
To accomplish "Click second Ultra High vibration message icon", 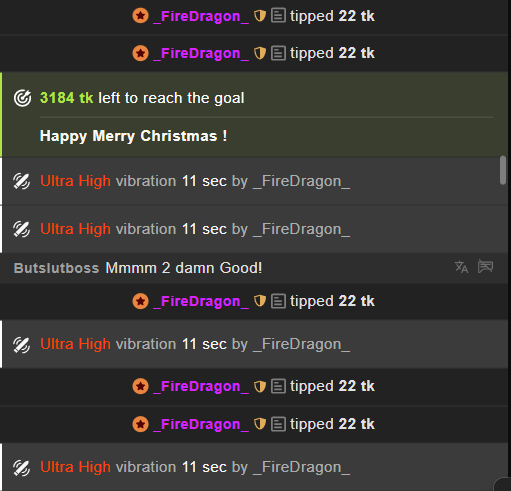I will pos(22,229).
